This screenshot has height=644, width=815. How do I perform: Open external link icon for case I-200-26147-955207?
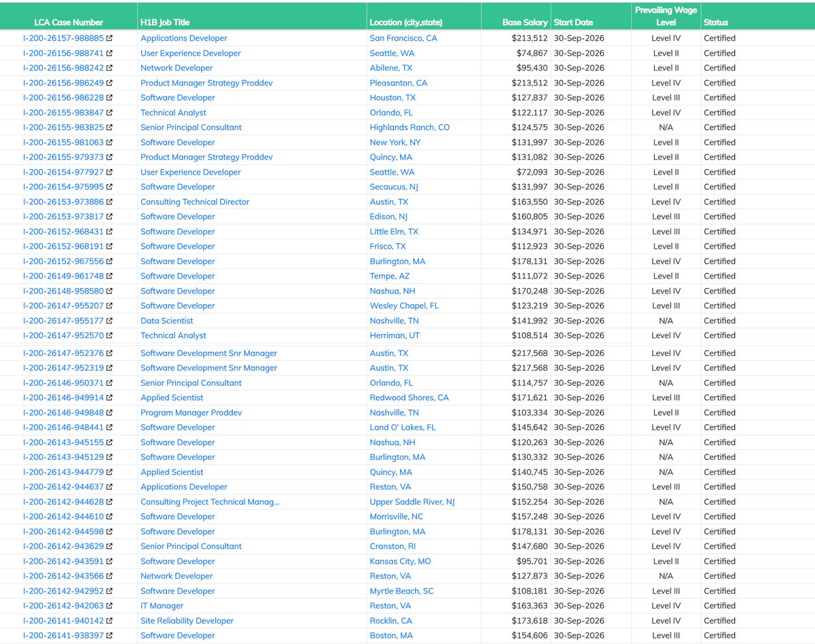(109, 306)
